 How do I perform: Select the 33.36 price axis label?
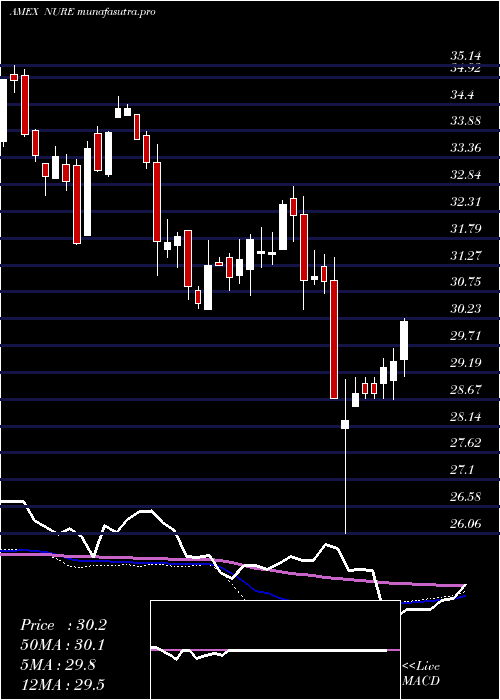[x=466, y=148]
